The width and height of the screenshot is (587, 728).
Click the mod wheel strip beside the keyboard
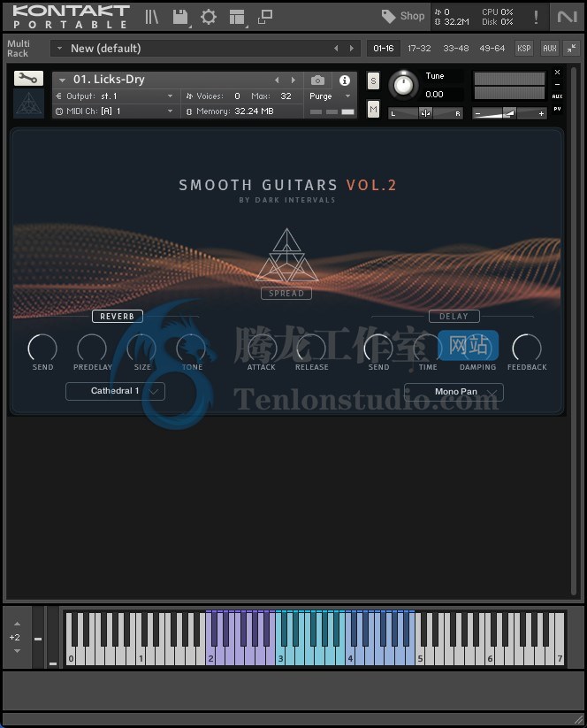[x=53, y=637]
